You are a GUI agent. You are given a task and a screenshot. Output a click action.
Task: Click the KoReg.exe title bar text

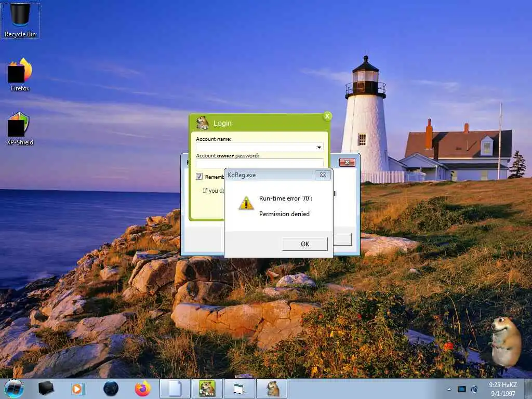click(x=242, y=175)
